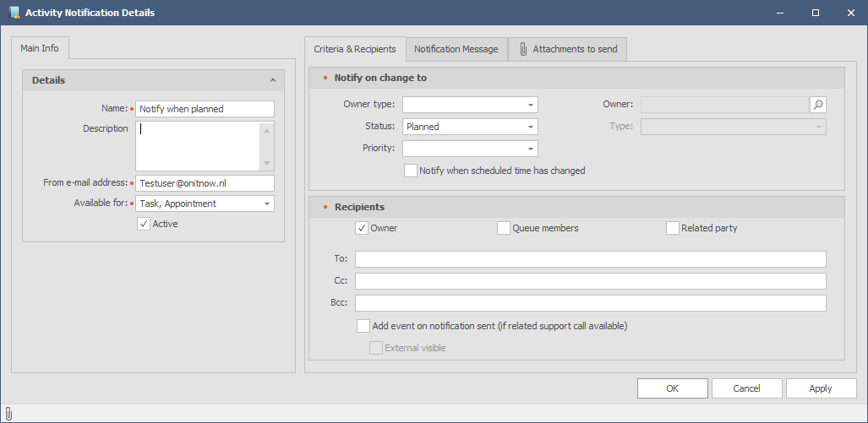Open the Attachments to send tab
Image resolution: width=868 pixels, height=423 pixels.
pos(567,49)
